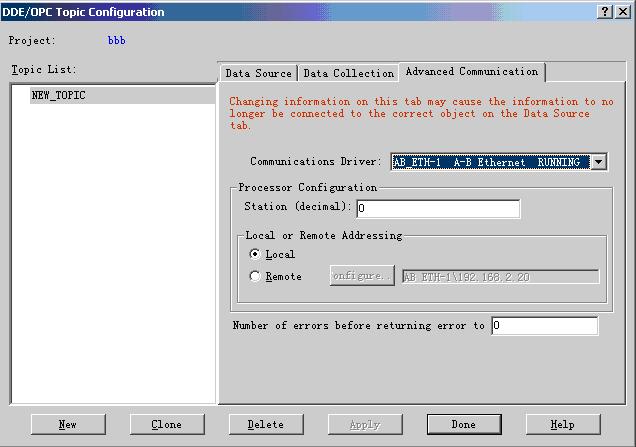The image size is (636, 447).
Task: Select the Advanced Communication tab
Action: 471,72
